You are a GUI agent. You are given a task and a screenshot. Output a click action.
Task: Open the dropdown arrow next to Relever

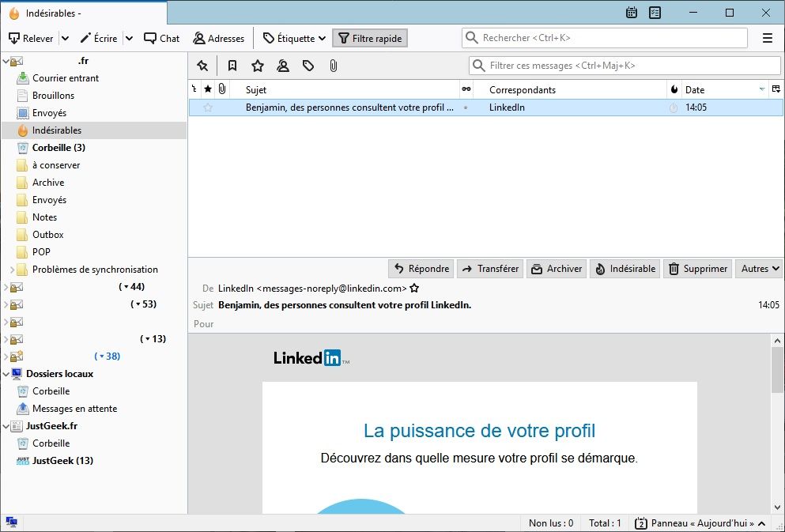pyautogui.click(x=65, y=39)
